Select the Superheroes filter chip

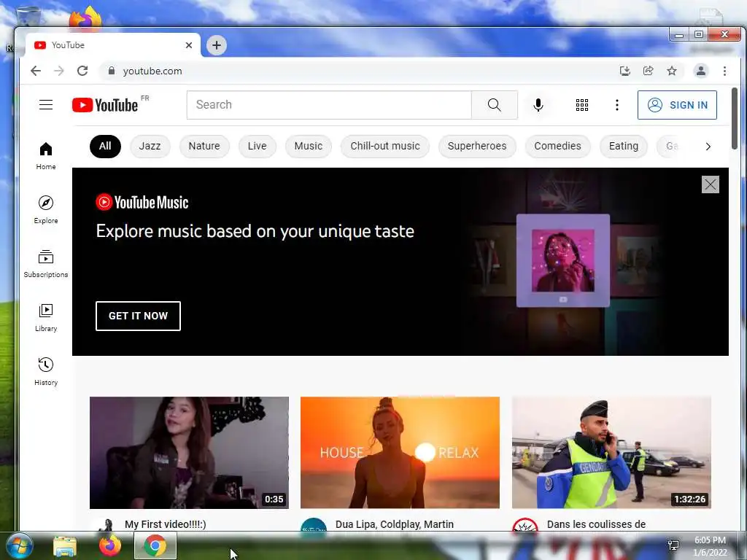tap(477, 146)
